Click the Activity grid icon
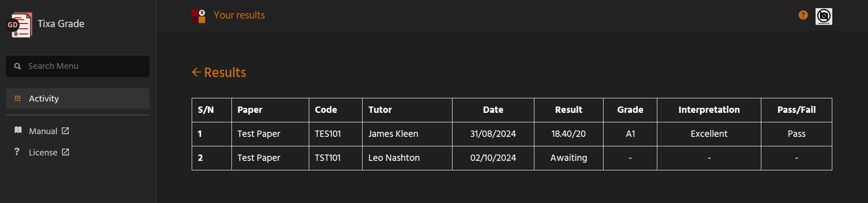 18,98
